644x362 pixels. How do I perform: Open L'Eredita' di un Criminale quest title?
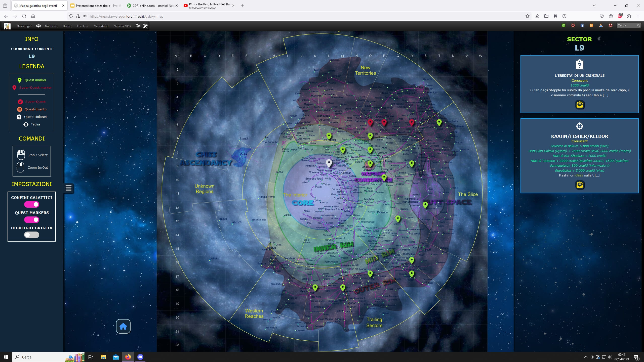(x=580, y=75)
